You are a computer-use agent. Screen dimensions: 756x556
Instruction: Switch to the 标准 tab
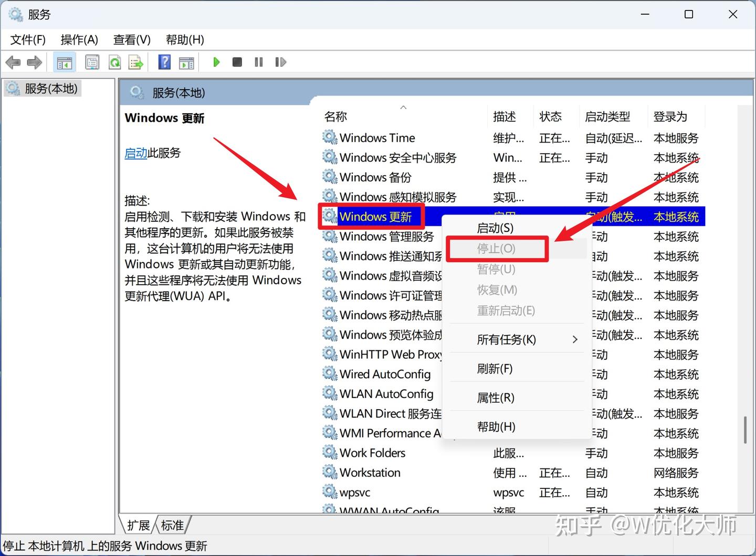[172, 525]
